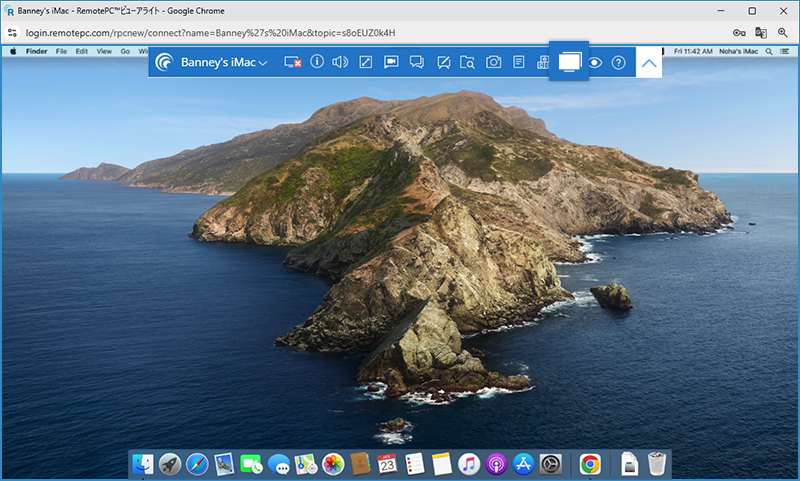
Task: Collapse the RemotePC toolbar with the up chevron
Action: pos(649,63)
